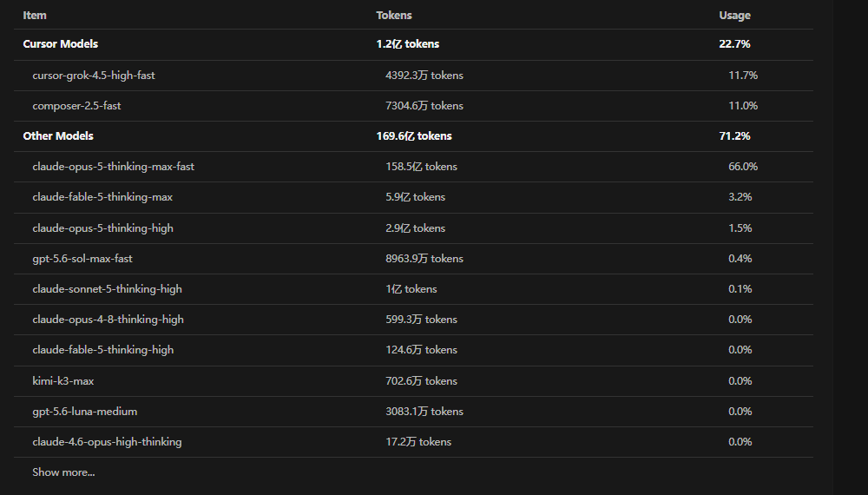Click the 'Show more...' link
The image size is (868, 495).
tap(63, 472)
